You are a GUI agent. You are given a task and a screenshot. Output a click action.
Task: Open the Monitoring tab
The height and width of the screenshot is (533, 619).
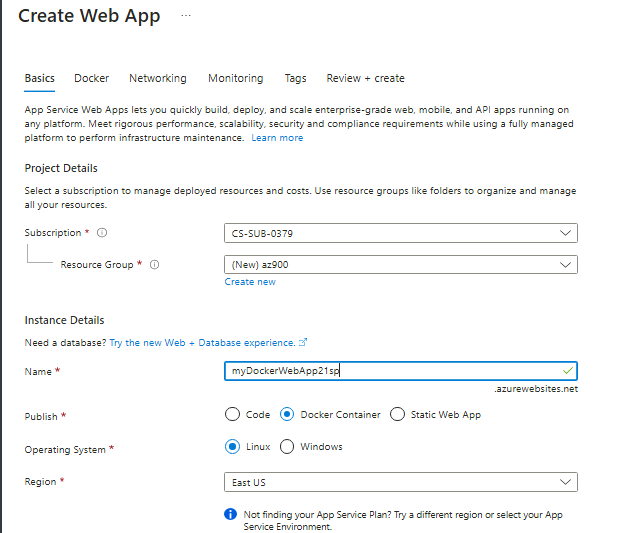coord(235,78)
